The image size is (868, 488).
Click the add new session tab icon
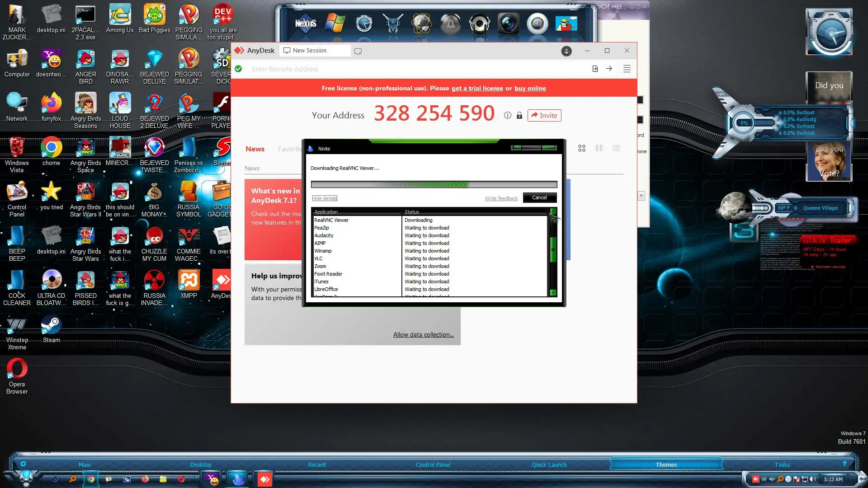coord(358,51)
